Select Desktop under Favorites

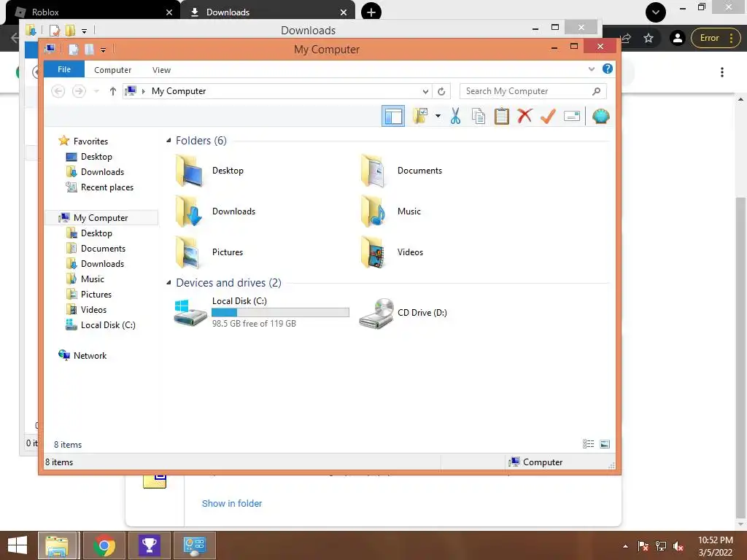(89, 157)
